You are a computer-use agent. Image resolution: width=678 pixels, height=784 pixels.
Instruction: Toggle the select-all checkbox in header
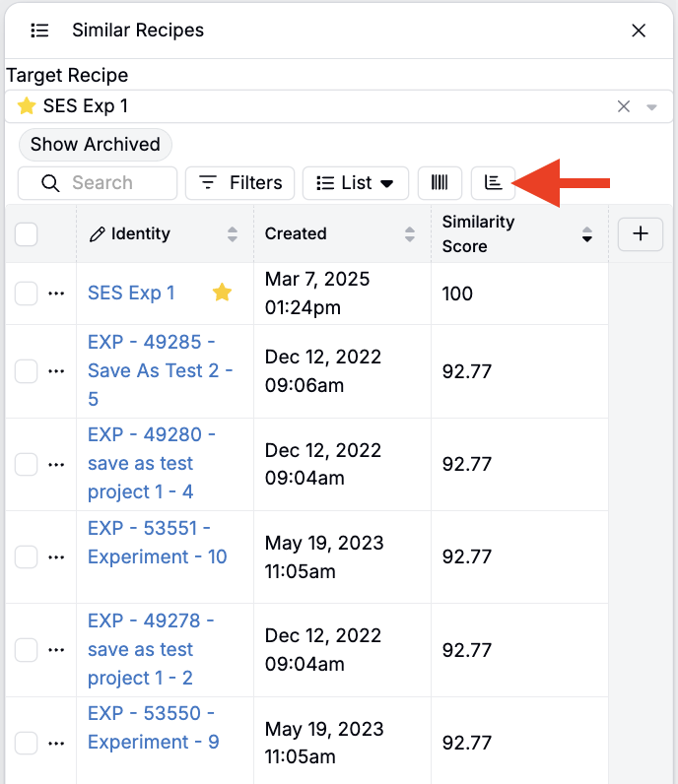[x=27, y=234]
